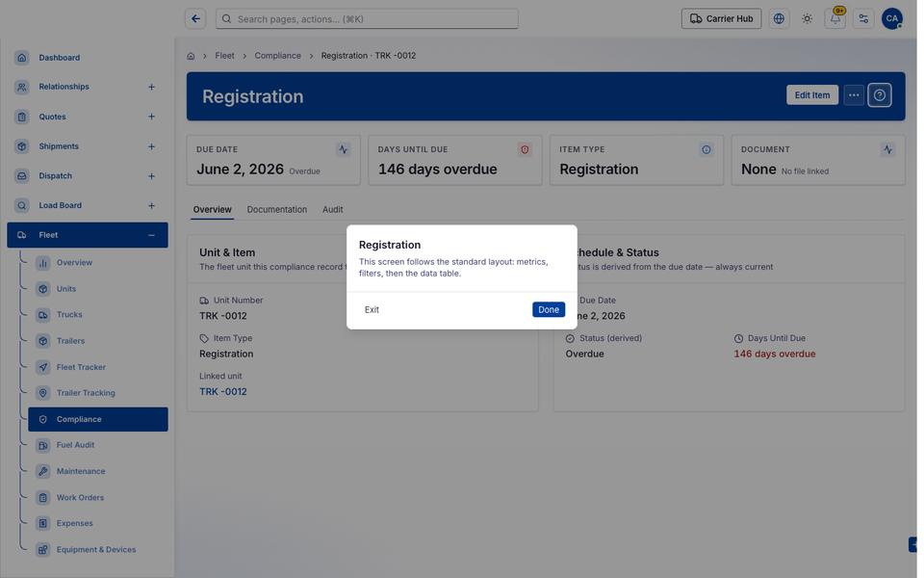Open the Trailers page
This screenshot has height=578, width=924.
(98, 341)
